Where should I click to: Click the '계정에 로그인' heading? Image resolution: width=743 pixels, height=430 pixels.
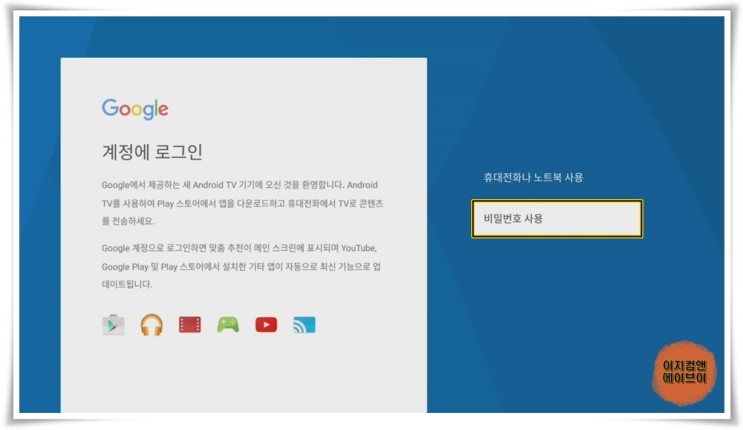click(152, 152)
